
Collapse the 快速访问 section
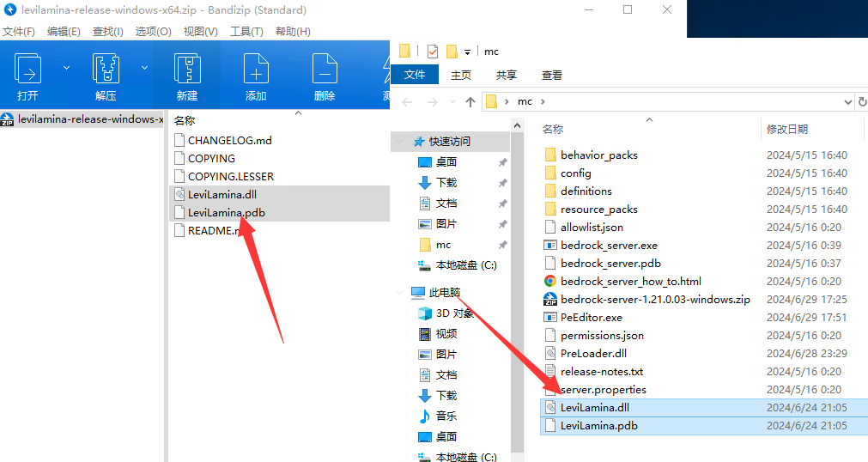coord(400,142)
